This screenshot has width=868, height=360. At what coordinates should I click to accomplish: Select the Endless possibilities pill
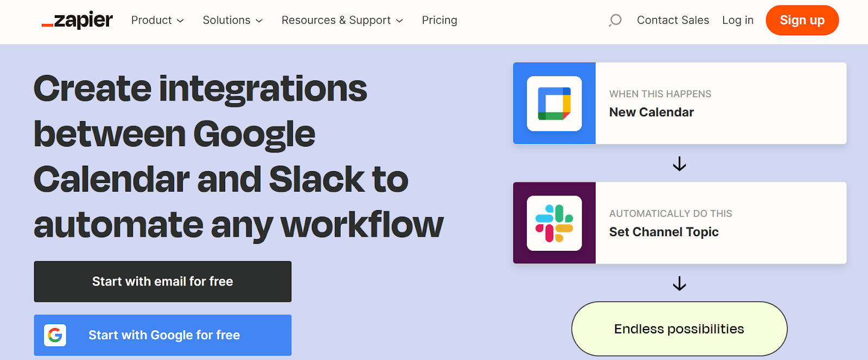[679, 329]
